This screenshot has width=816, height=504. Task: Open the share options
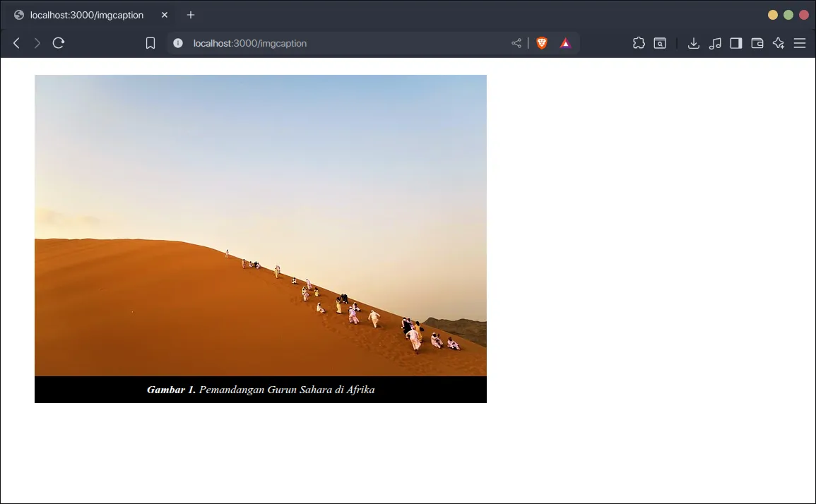(516, 43)
